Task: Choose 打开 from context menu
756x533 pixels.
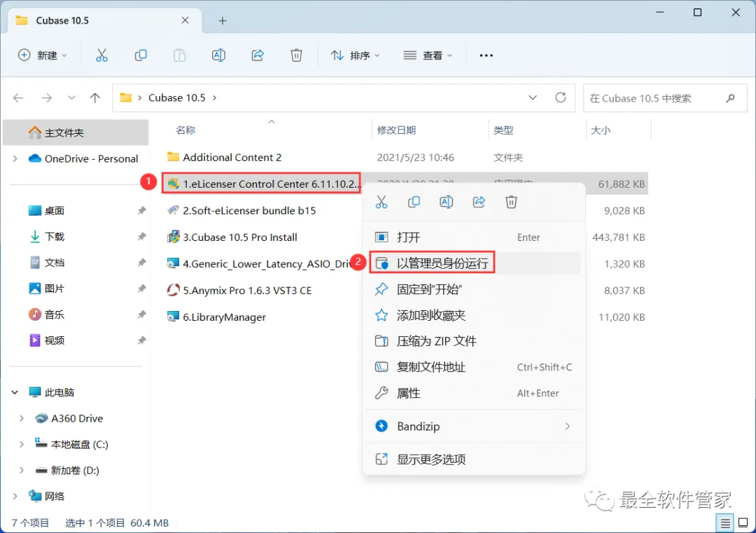Action: click(473, 237)
